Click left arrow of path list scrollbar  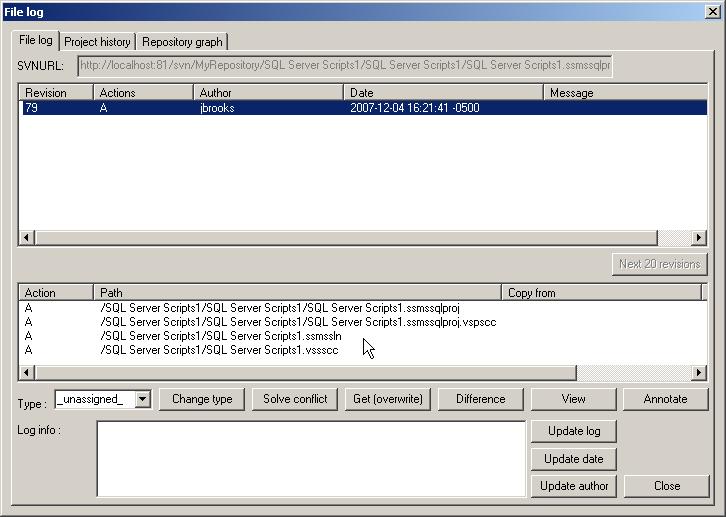click(26, 373)
